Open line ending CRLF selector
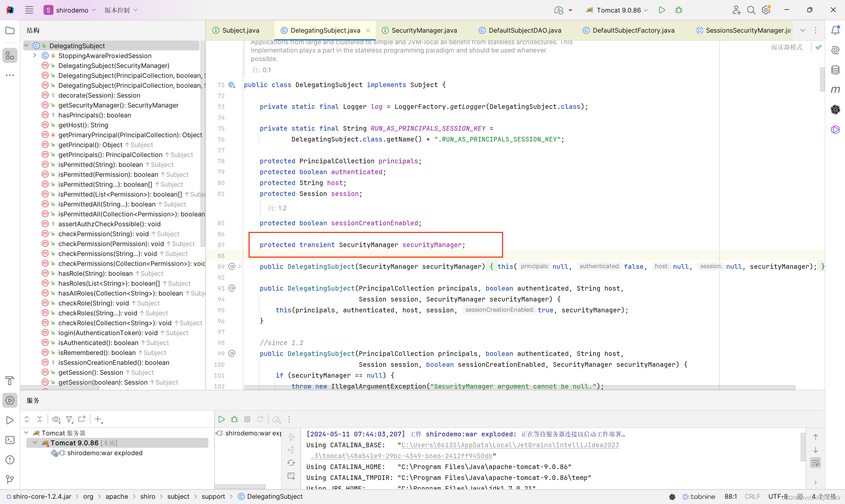The width and height of the screenshot is (845, 504). click(x=752, y=496)
